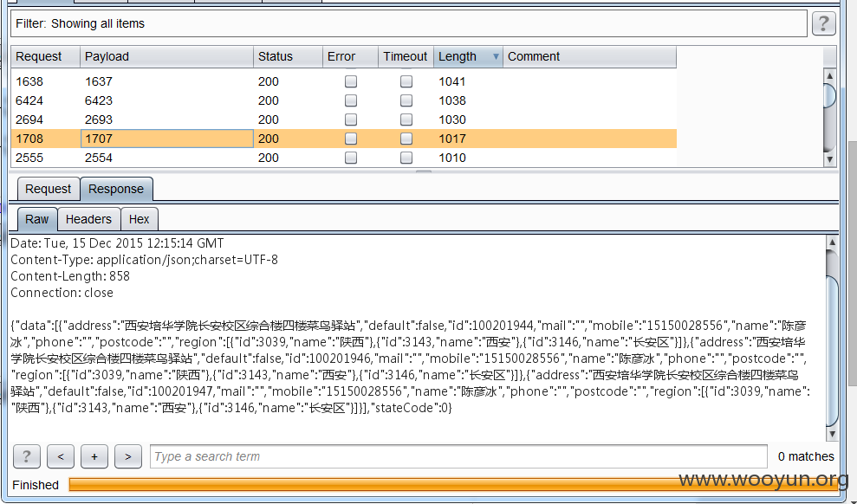Sort by Status column header
Viewport: 857px width, 504px height.
coord(288,57)
